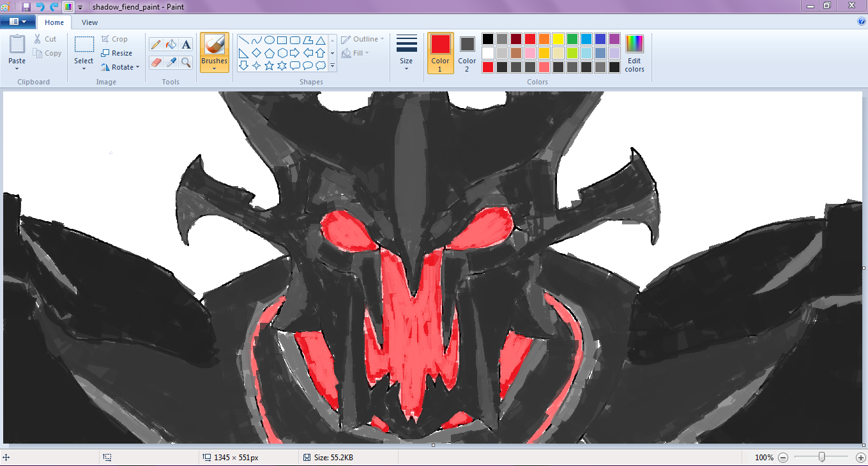868x466 pixels.
Task: Select the Text tool
Action: (186, 45)
